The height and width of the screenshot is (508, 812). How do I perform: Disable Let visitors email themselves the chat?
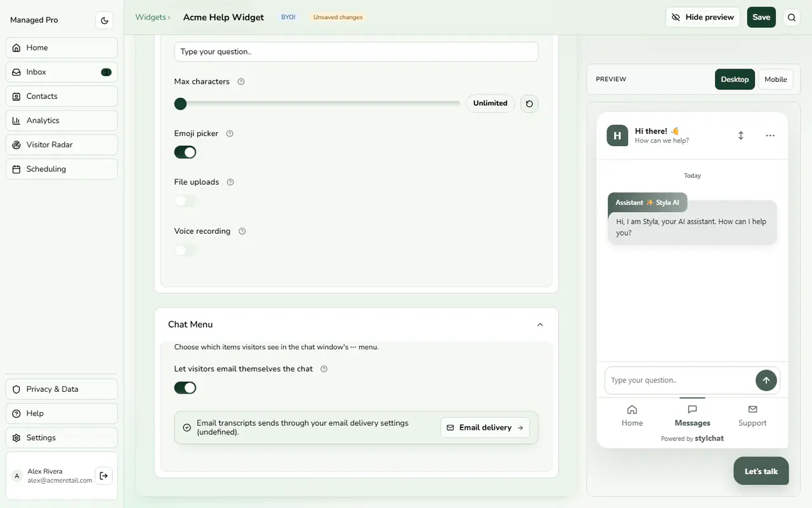click(x=185, y=388)
